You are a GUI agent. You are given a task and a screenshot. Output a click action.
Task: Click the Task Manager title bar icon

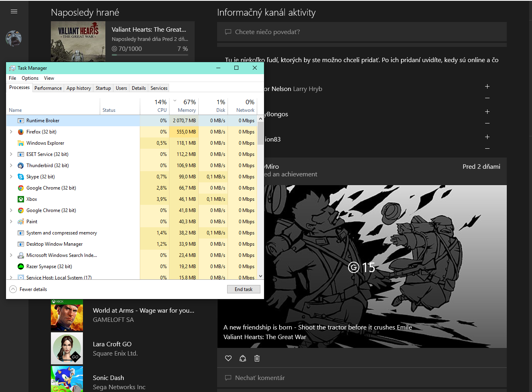click(12, 68)
